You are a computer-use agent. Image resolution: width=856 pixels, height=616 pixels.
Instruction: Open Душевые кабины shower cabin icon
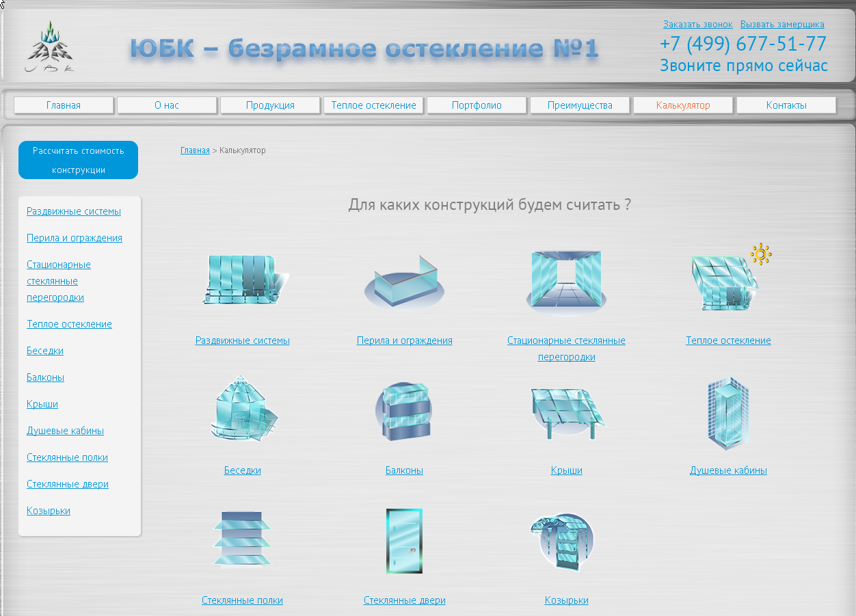(x=728, y=412)
